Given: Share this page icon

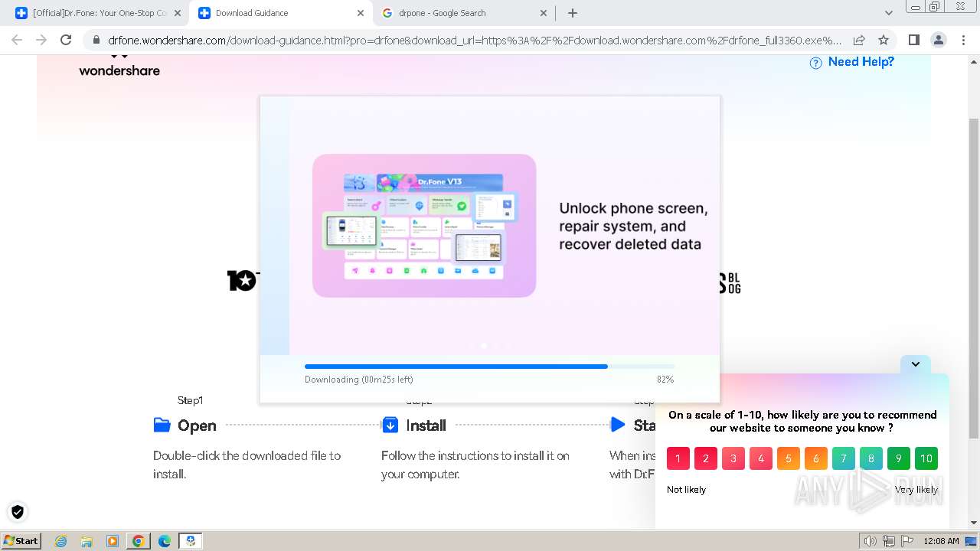Looking at the screenshot, I should [859, 41].
